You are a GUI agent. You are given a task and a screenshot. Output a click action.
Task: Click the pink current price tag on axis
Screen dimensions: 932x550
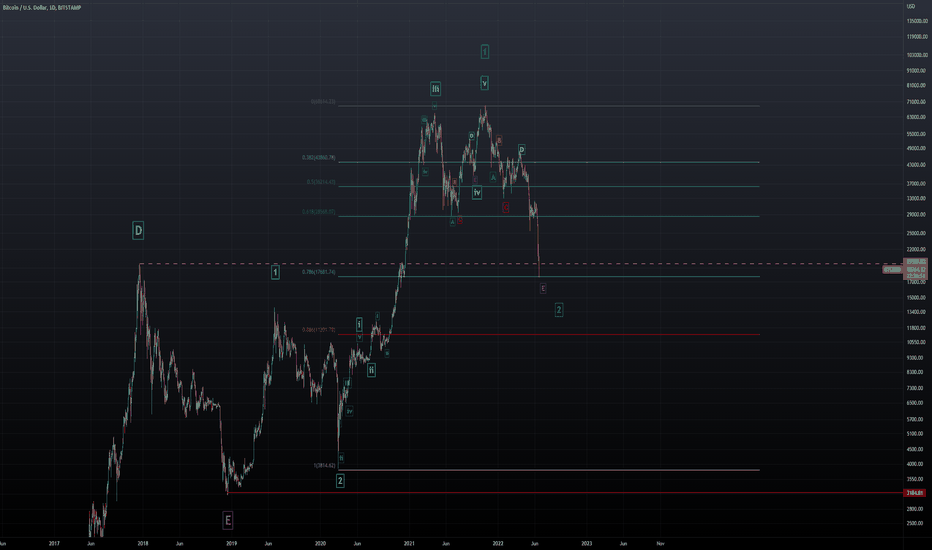point(915,269)
